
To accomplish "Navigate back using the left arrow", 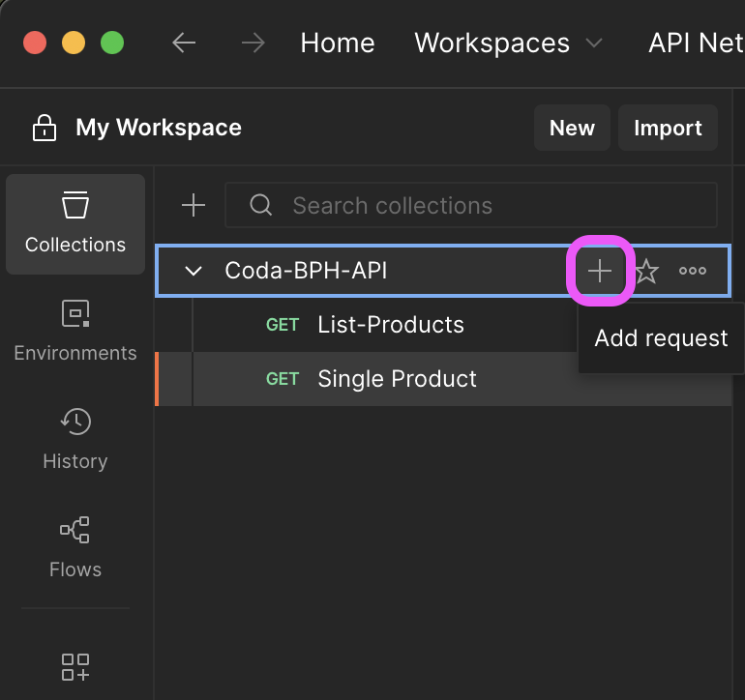I will 184,43.
